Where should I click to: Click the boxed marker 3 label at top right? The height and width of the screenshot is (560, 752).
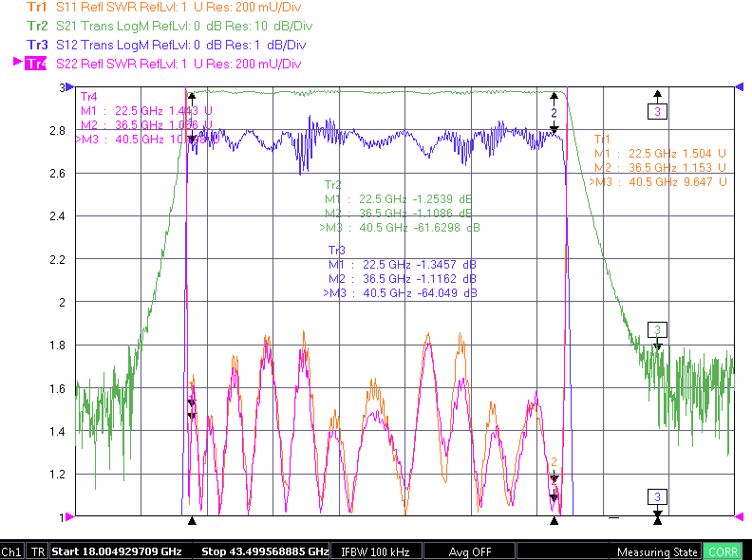(657, 112)
